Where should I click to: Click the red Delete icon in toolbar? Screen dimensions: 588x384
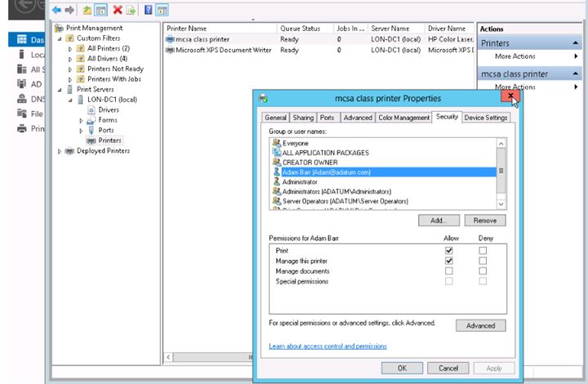pyautogui.click(x=118, y=10)
